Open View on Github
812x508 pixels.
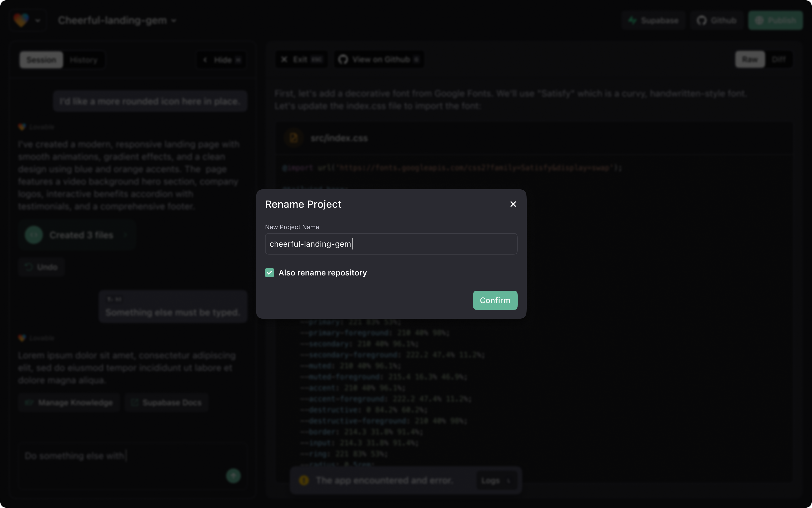(x=379, y=60)
